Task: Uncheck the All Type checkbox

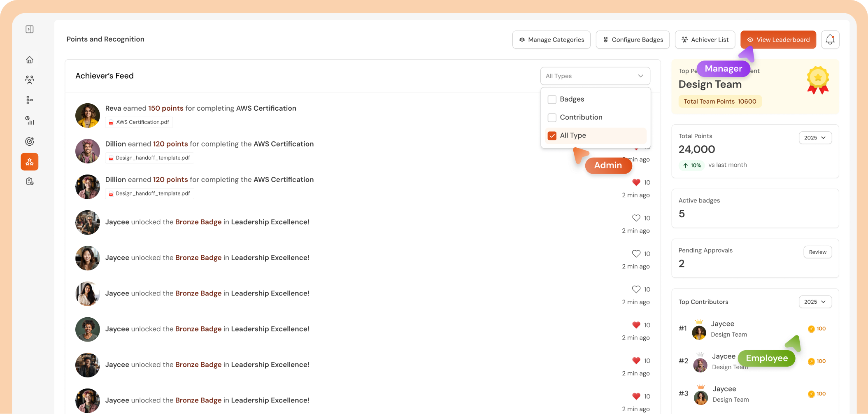Action: tap(552, 136)
